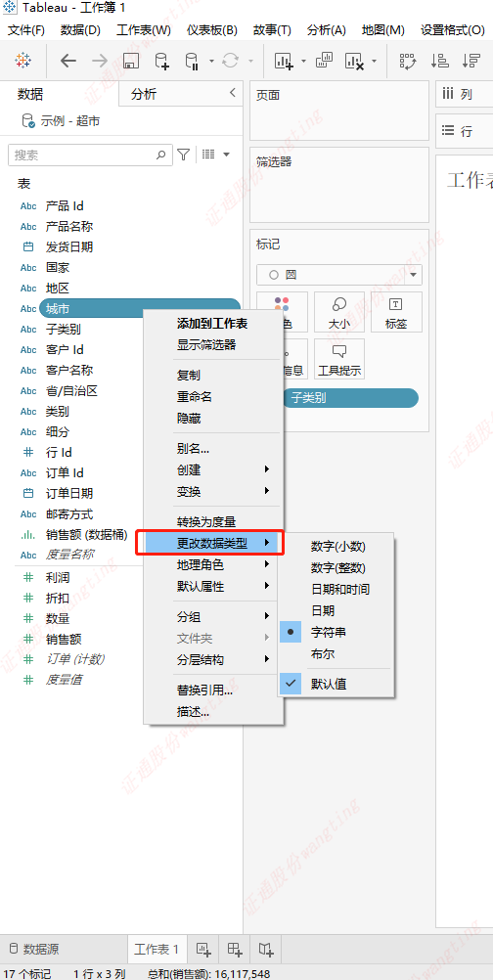Click the Tableau logo start page icon

pos(23,61)
